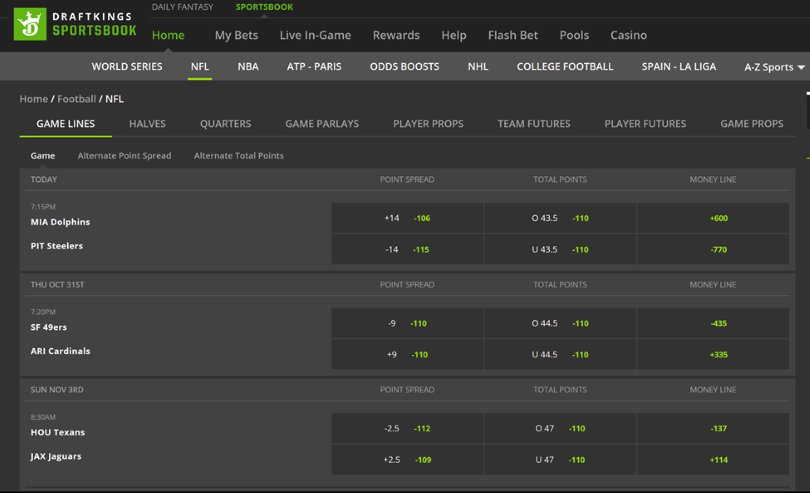Open the JAX Jaguars game link

56,456
